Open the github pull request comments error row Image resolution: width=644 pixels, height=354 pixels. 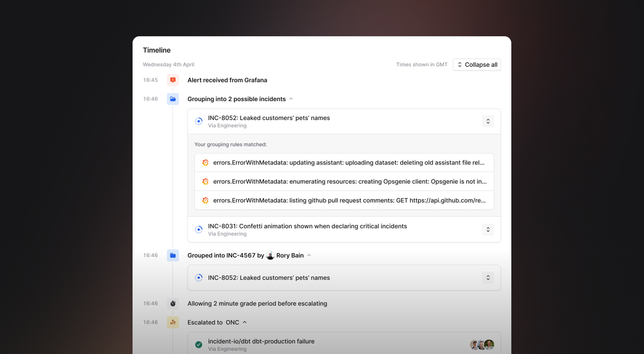click(x=349, y=200)
